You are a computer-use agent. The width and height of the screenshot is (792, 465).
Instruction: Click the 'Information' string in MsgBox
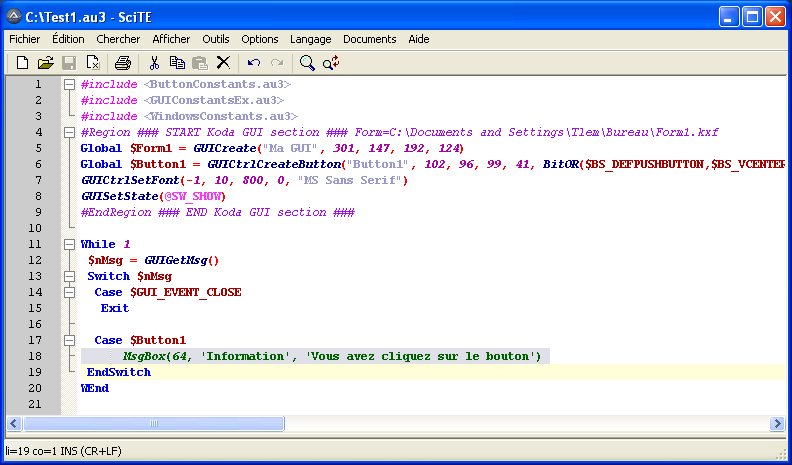point(246,356)
